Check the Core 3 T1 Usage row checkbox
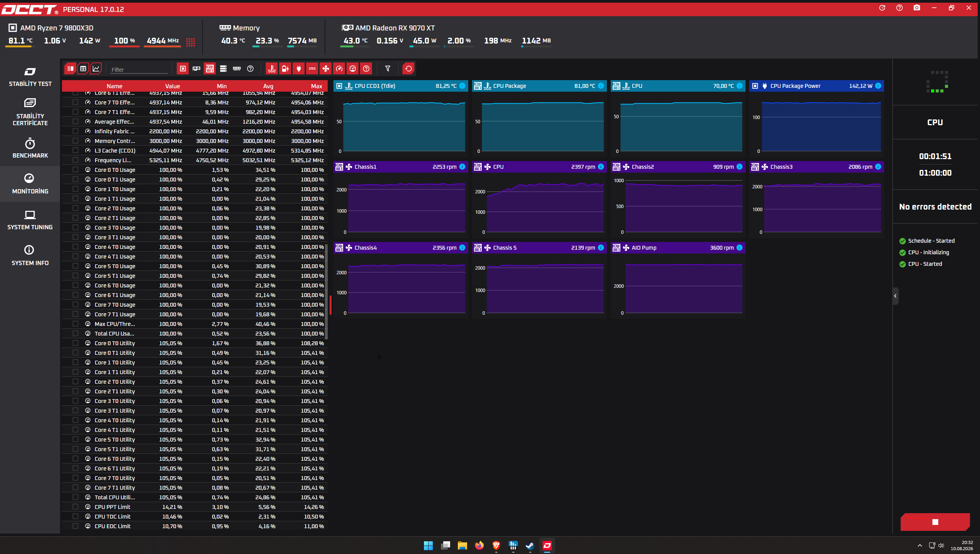This screenshot has height=554, width=980. point(75,237)
